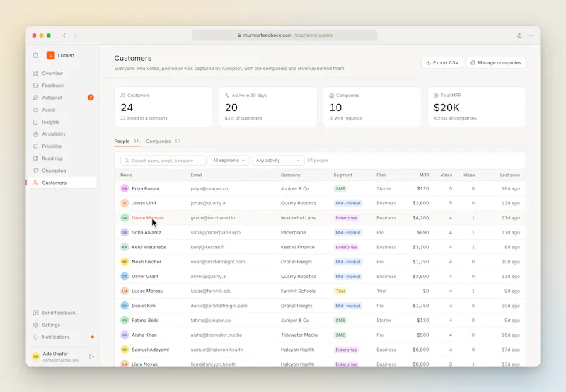This screenshot has height=392, width=566.
Task: Click the Send feedback icon
Action: (36, 313)
